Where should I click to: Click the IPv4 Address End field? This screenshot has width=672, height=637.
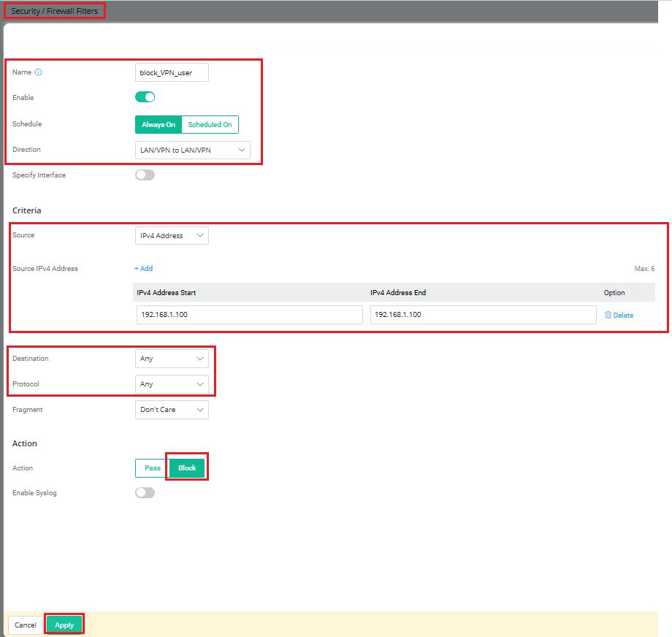483,315
